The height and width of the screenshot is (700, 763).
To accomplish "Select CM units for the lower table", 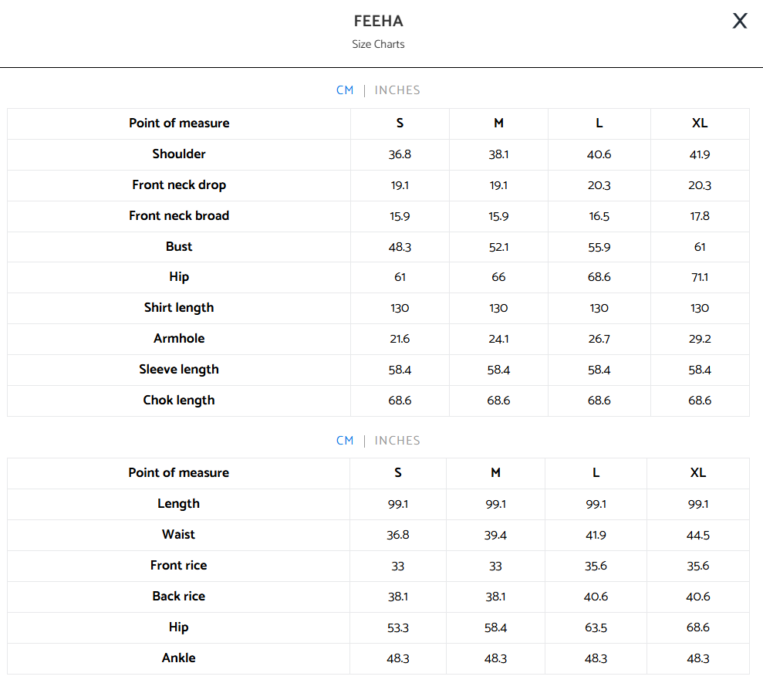I will pos(345,441).
